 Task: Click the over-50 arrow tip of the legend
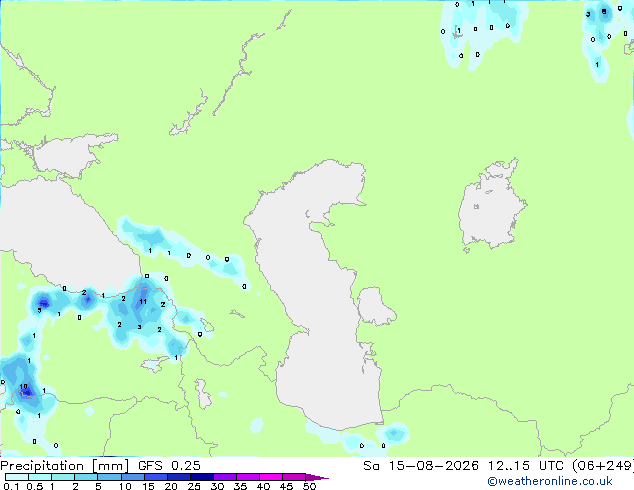pyautogui.click(x=317, y=477)
